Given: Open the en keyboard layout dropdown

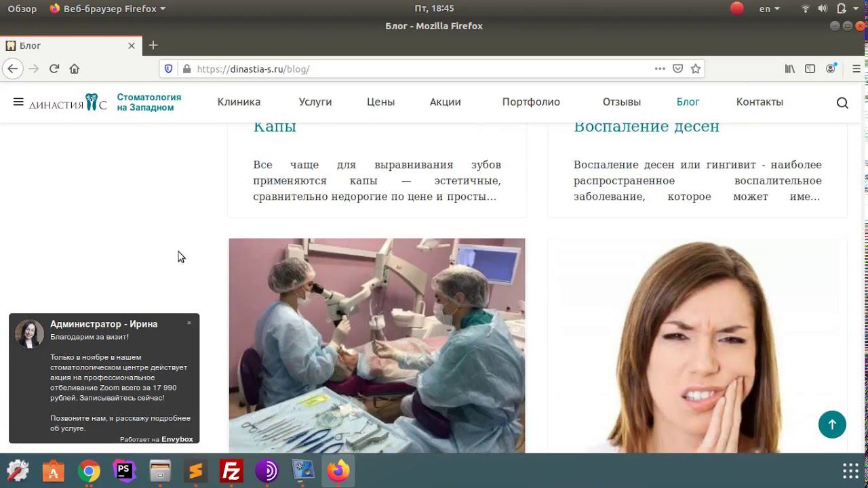Looking at the screenshot, I should pyautogui.click(x=770, y=9).
